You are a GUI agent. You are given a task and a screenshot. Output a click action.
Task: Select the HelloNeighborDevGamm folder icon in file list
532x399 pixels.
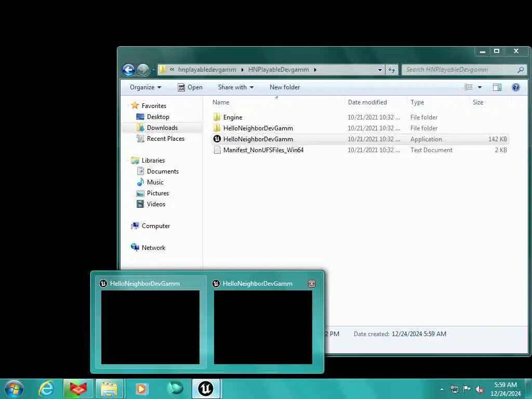coord(217,128)
